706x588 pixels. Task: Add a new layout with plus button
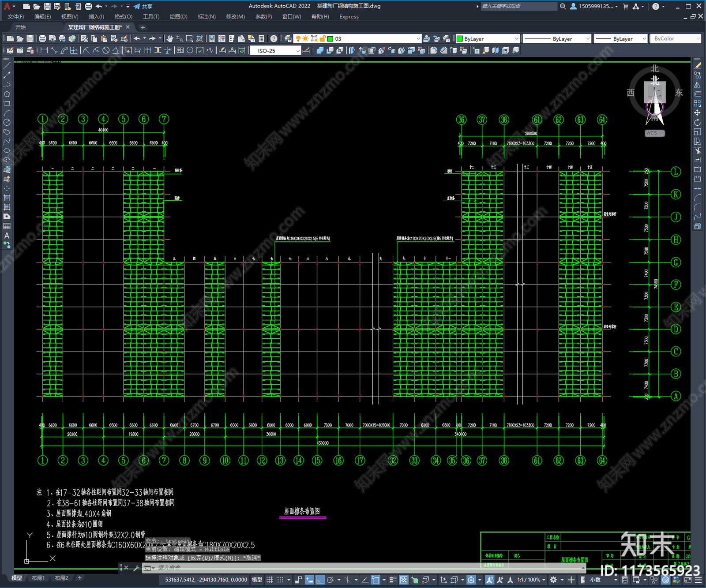click(80, 578)
